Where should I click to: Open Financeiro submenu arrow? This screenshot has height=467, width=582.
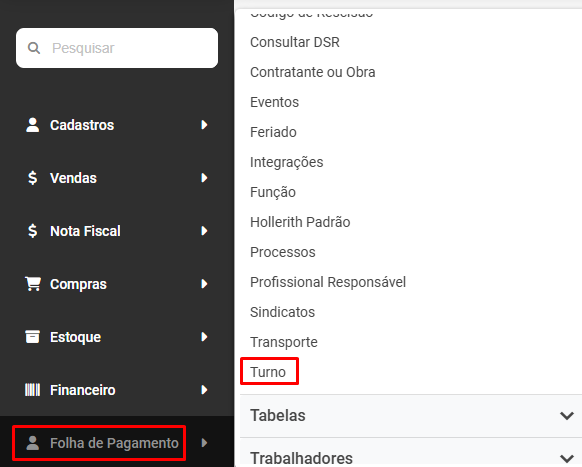(x=204, y=390)
